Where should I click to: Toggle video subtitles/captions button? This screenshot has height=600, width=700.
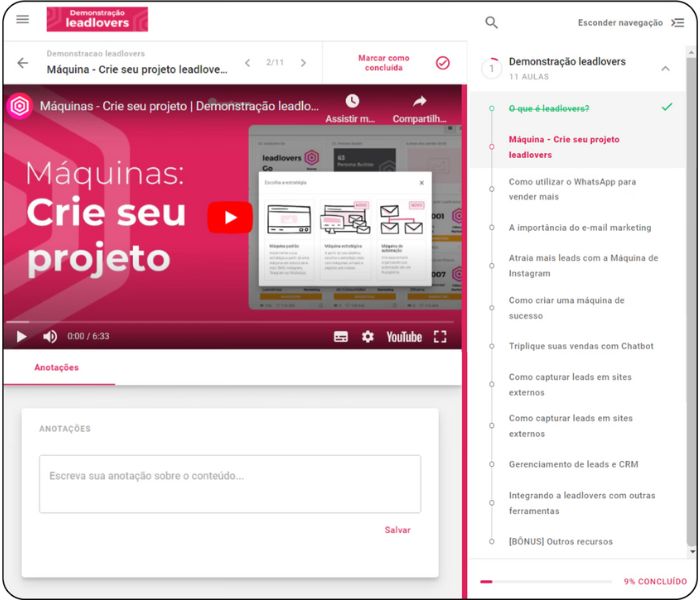340,337
